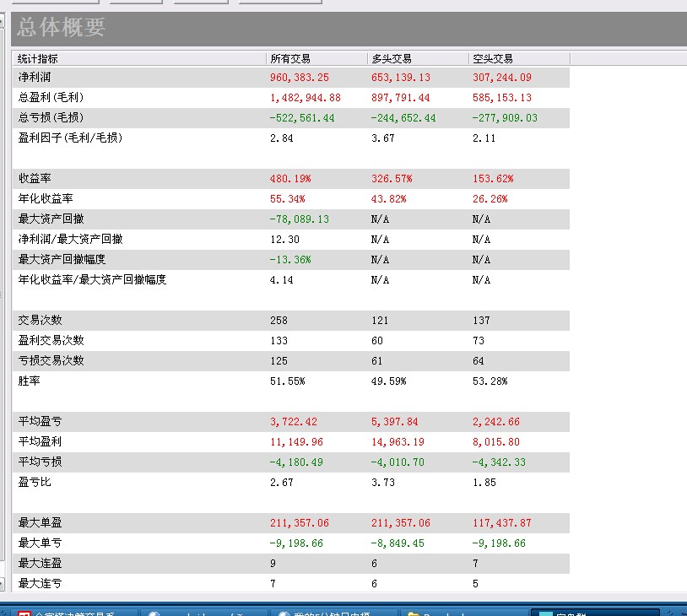Select winning trades count 133

coord(279,340)
